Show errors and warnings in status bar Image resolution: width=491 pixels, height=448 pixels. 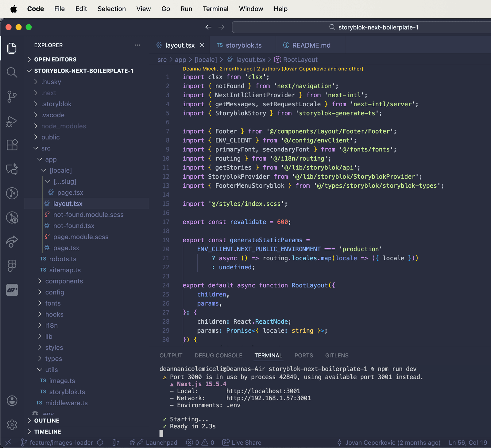200,442
